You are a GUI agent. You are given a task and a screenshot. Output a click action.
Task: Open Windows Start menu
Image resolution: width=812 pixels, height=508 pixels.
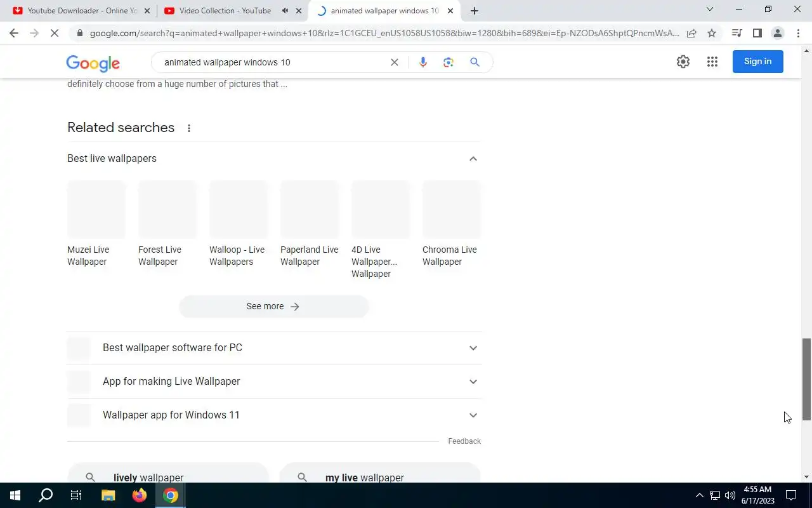click(15, 495)
